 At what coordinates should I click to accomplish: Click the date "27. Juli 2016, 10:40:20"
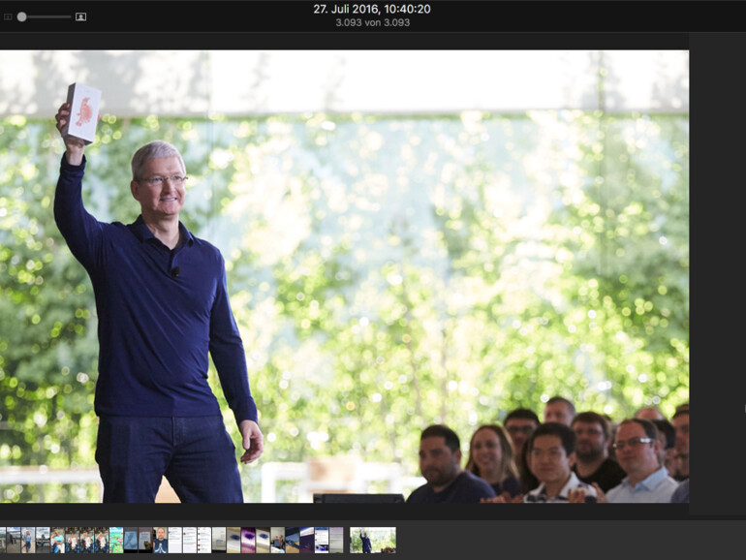tap(372, 9)
